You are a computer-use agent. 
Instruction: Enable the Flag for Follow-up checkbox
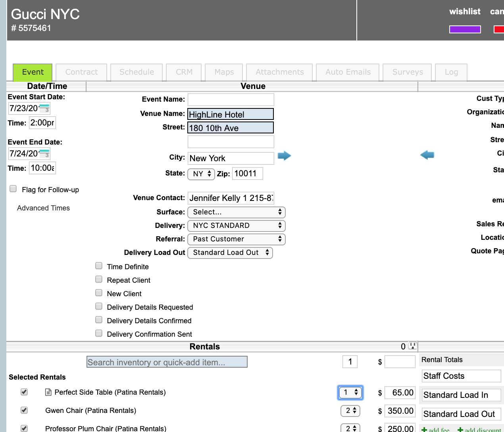(x=13, y=189)
